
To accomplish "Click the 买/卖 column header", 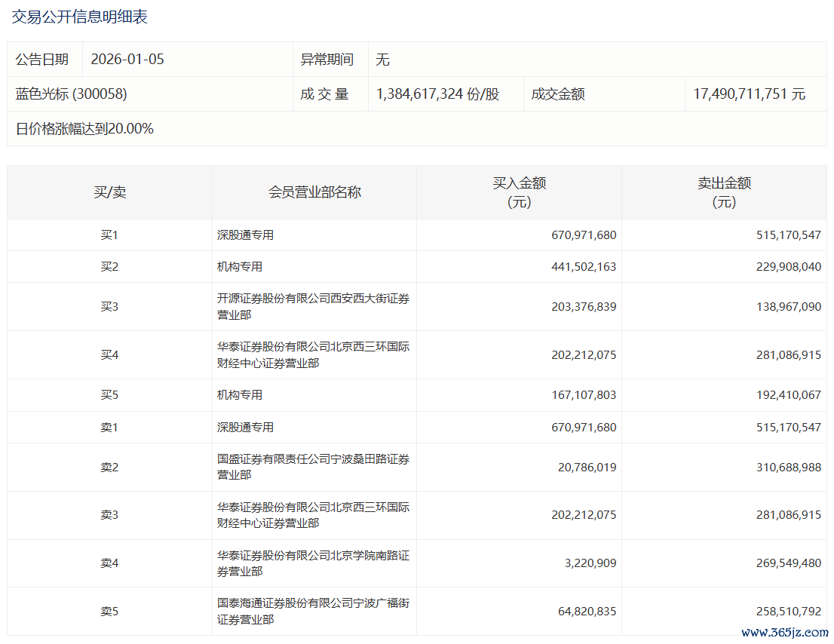I will pyautogui.click(x=109, y=192).
